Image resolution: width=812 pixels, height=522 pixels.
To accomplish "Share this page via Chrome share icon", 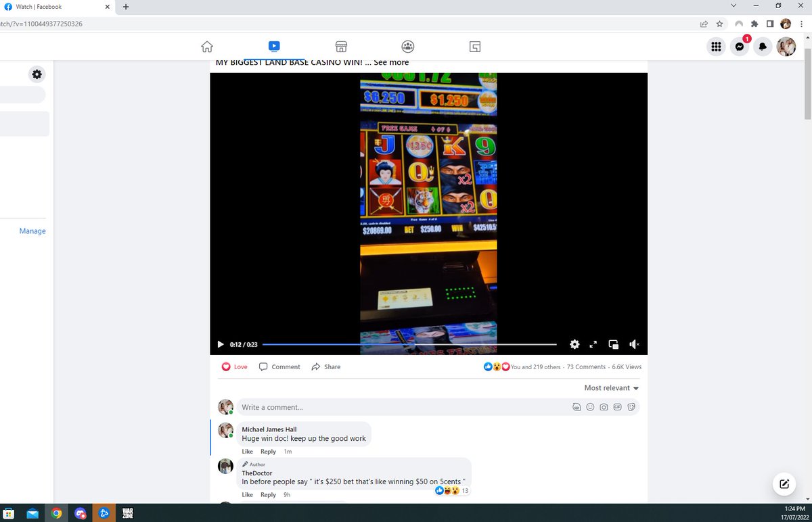I will tap(704, 24).
